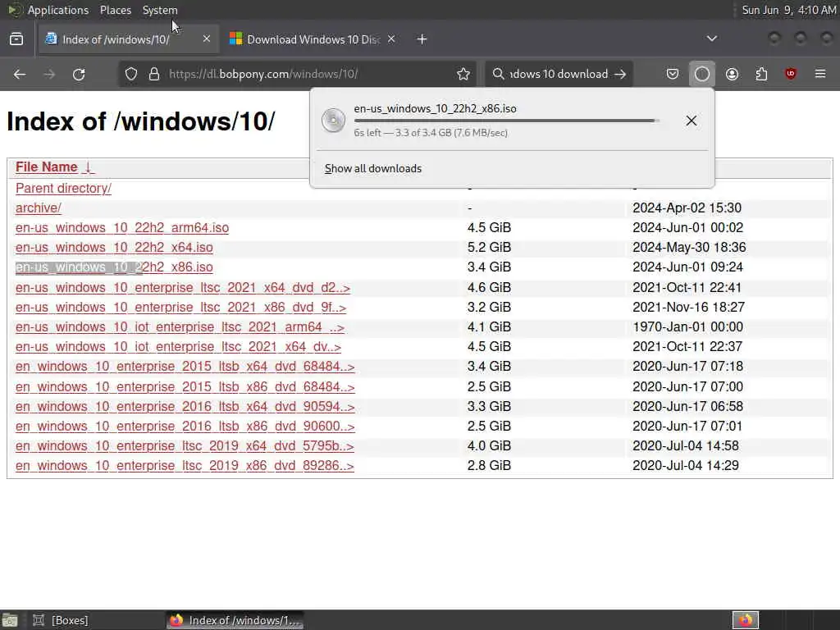This screenshot has height=630, width=840.
Task: Close the Index of /windows/10/ tab
Action: (206, 39)
